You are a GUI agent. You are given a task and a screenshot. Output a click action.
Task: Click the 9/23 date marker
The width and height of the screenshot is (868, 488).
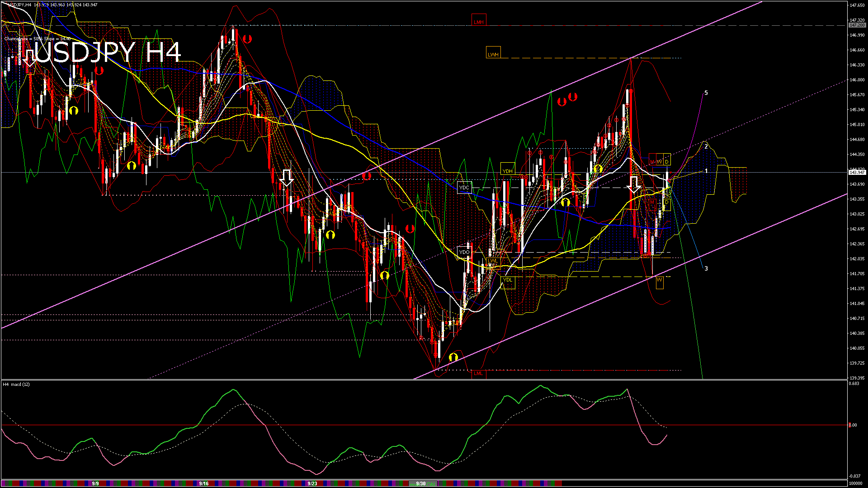pyautogui.click(x=312, y=483)
